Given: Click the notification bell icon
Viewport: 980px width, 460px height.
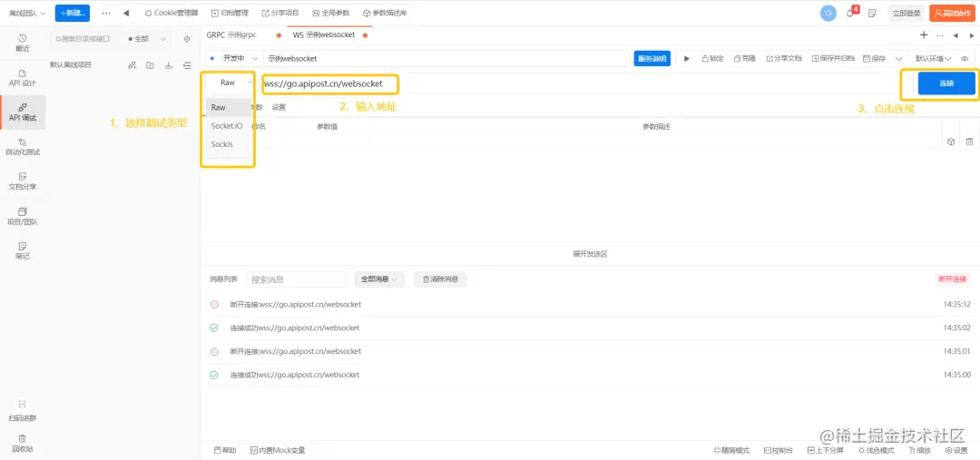Looking at the screenshot, I should pos(850,13).
